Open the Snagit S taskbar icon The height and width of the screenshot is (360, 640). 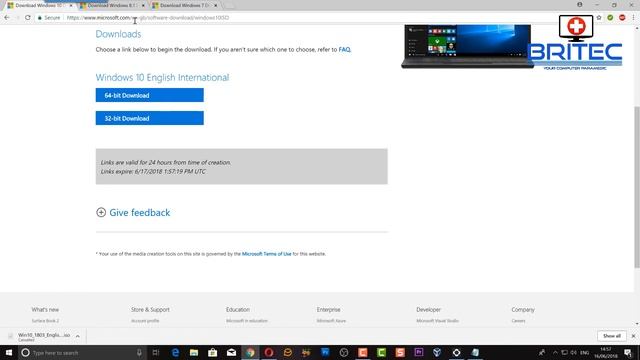[x=400, y=353]
